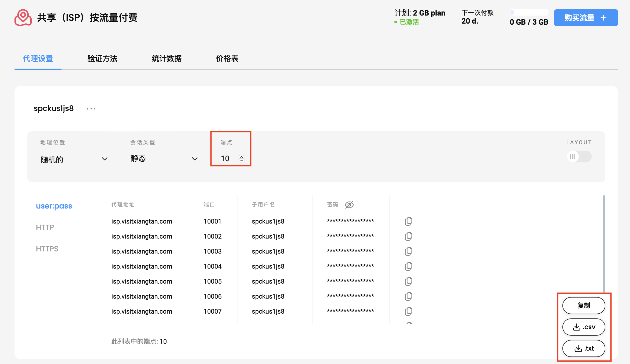Download the list as .csv
Viewport: 630px width, 364px height.
[x=584, y=327]
